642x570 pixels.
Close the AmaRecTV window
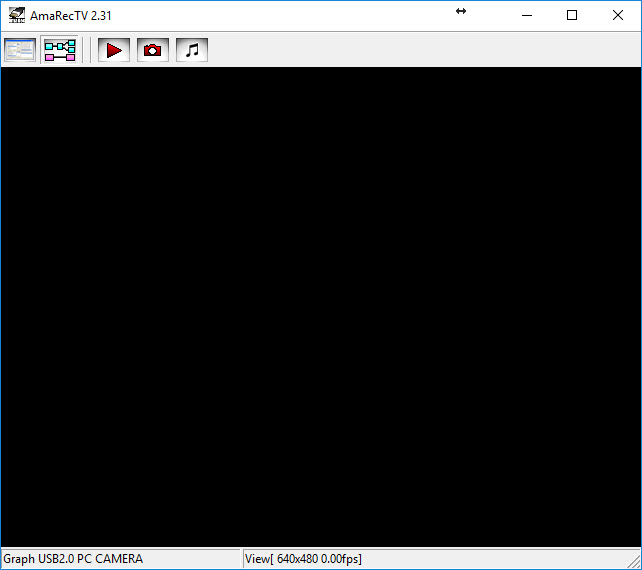point(618,16)
